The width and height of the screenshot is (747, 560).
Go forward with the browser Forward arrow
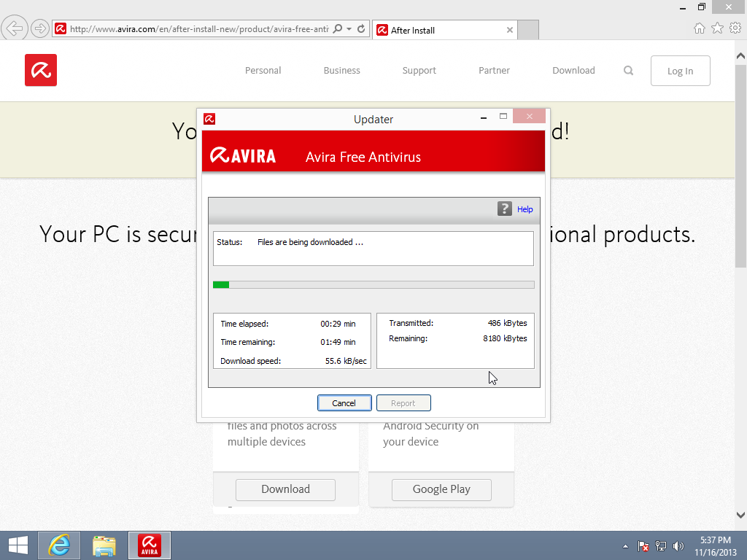[x=40, y=28]
